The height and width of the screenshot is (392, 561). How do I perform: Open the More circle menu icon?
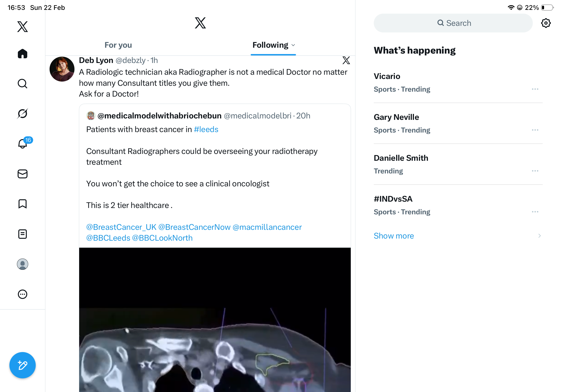(x=23, y=294)
